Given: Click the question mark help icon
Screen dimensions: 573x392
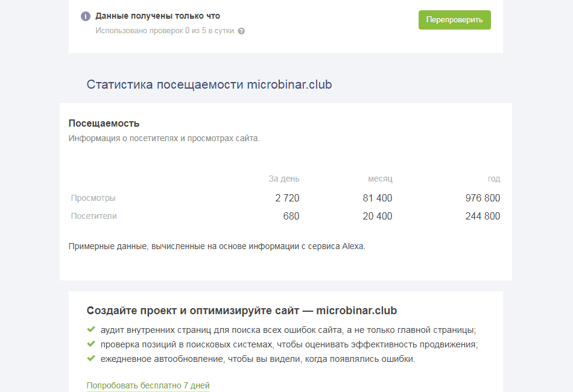Looking at the screenshot, I should (241, 31).
